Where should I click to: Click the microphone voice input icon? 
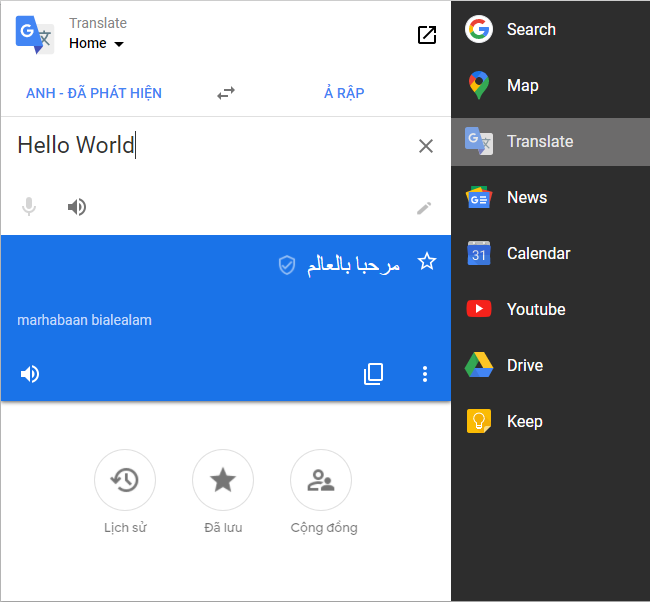click(x=29, y=207)
